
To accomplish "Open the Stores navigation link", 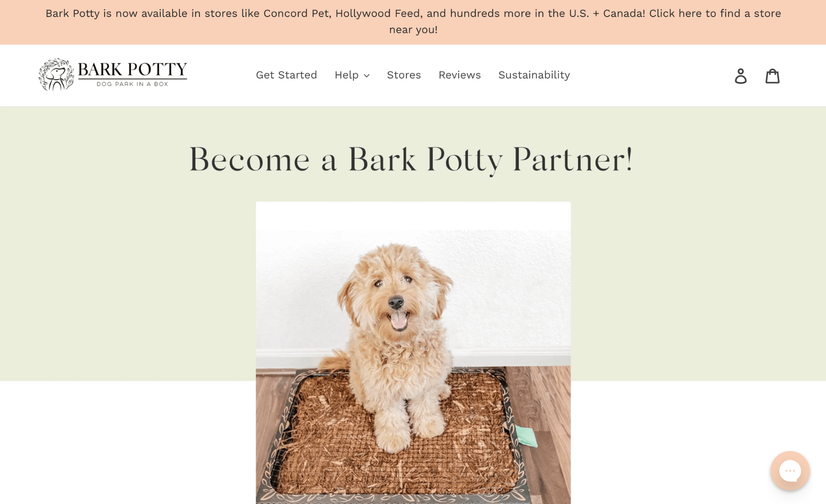I will coord(404,75).
